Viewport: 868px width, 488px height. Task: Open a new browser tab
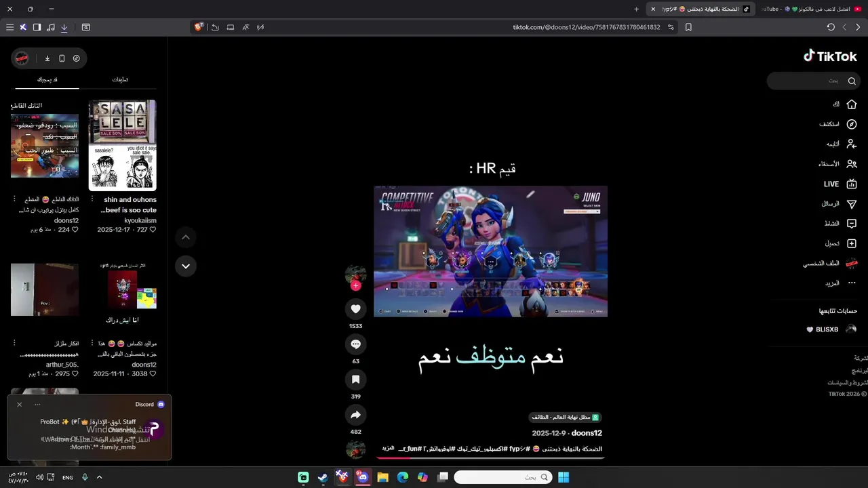636,9
